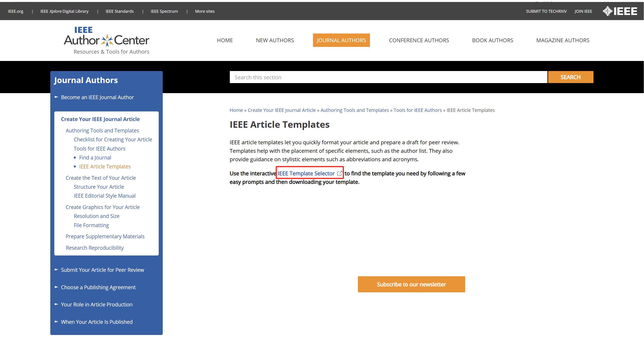Navigate to Home via the breadcrumb
This screenshot has width=644, height=339.
coord(236,110)
